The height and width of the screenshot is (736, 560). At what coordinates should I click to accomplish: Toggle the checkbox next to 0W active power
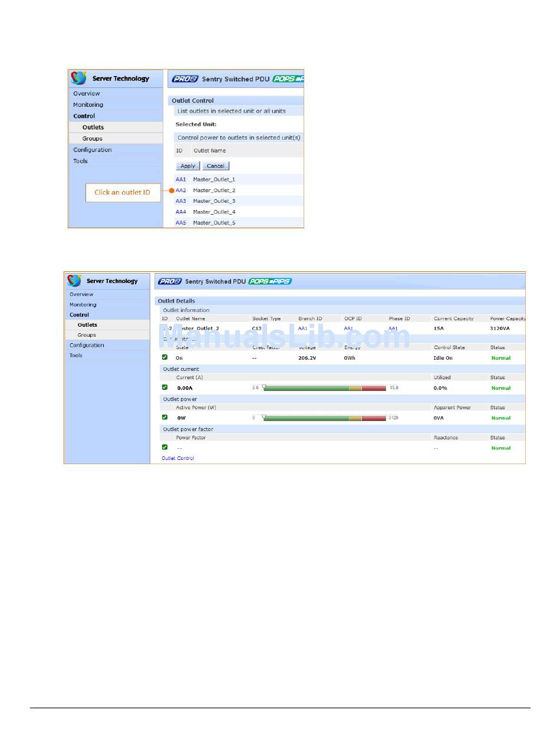point(165,418)
